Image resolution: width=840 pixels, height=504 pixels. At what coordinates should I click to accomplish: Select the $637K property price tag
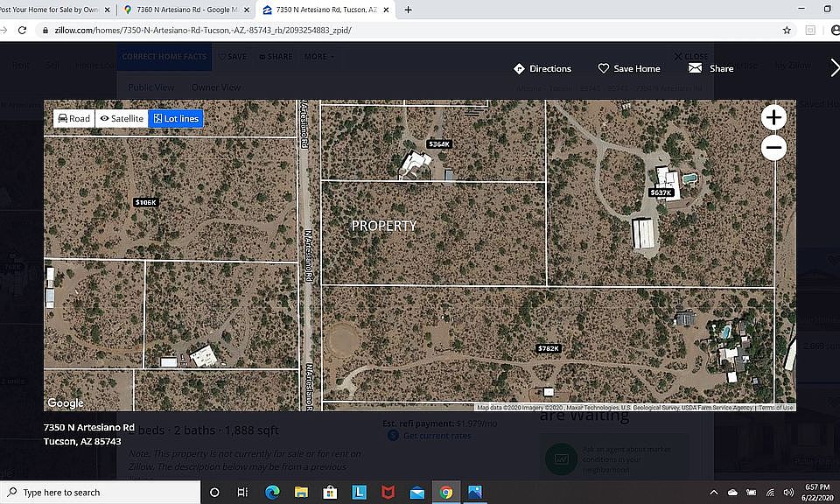661,192
